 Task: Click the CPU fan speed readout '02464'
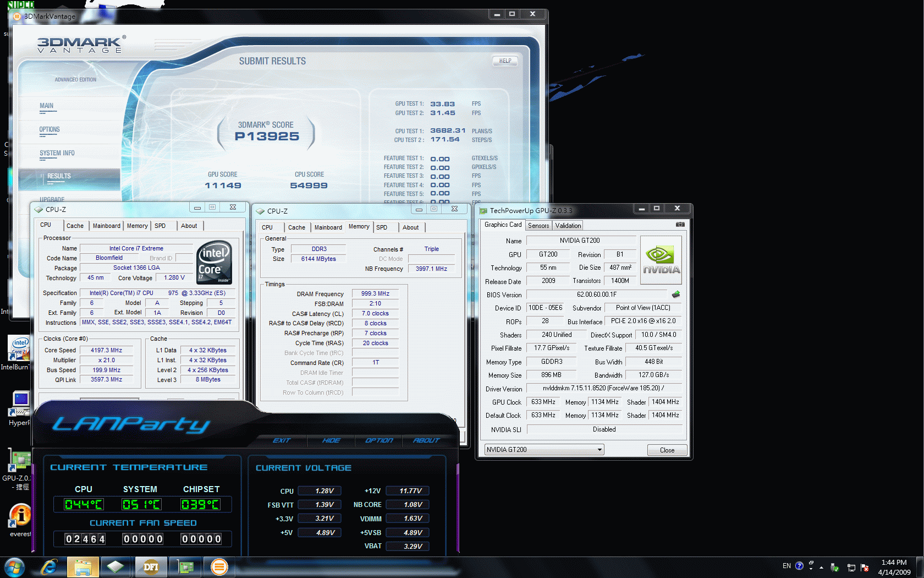(85, 539)
